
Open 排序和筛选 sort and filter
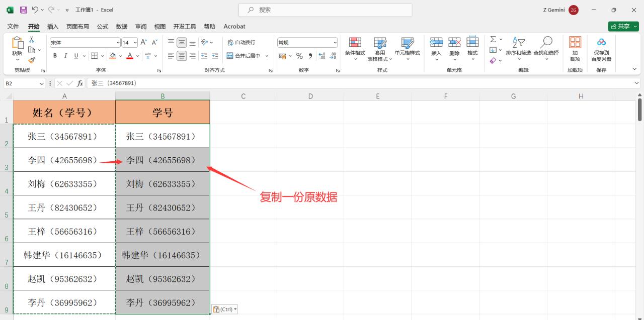click(x=519, y=48)
